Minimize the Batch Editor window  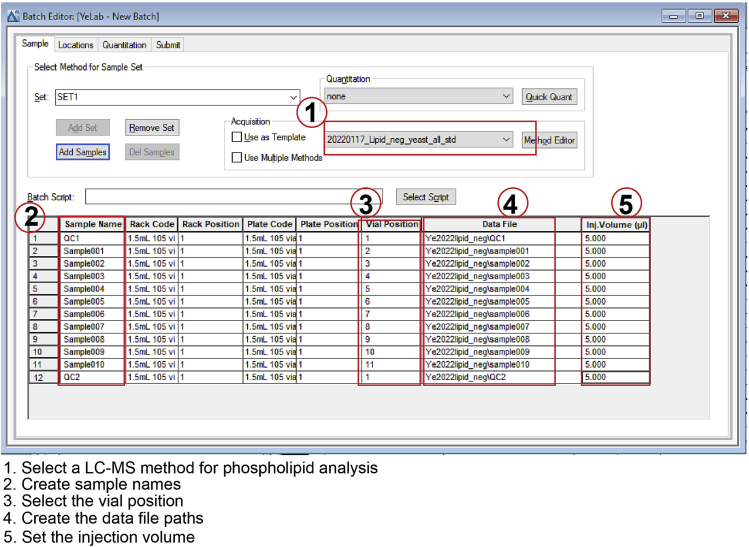click(674, 16)
